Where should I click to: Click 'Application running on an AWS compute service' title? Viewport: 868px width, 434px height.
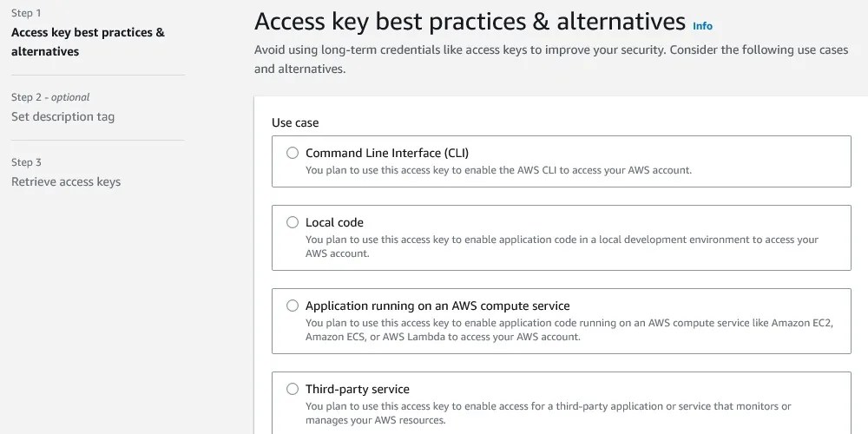click(x=437, y=306)
